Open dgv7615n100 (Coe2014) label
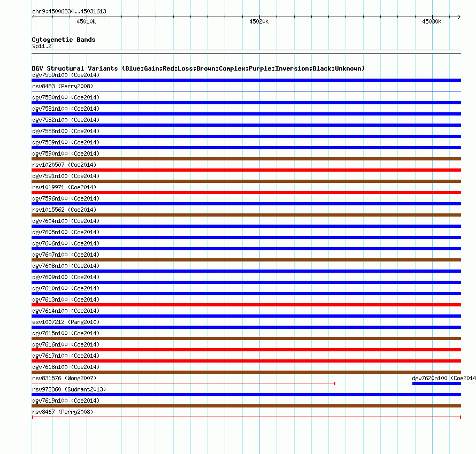 coord(66,333)
